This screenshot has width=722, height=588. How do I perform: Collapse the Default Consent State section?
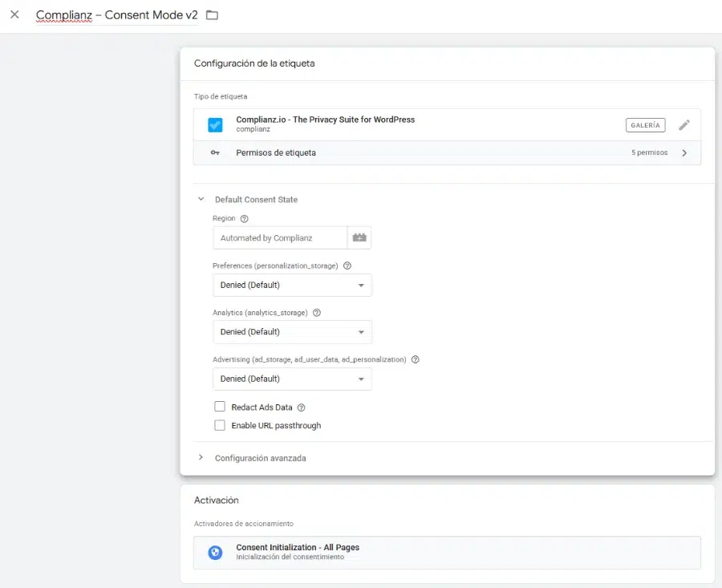tap(201, 199)
